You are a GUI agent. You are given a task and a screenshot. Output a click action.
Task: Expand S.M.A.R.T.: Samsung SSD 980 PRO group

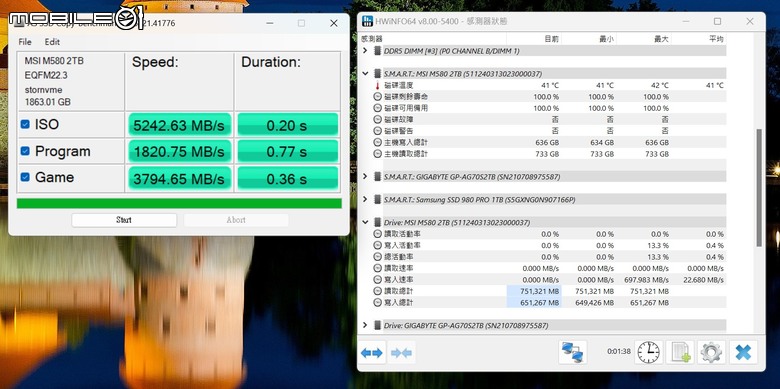pyautogui.click(x=365, y=199)
